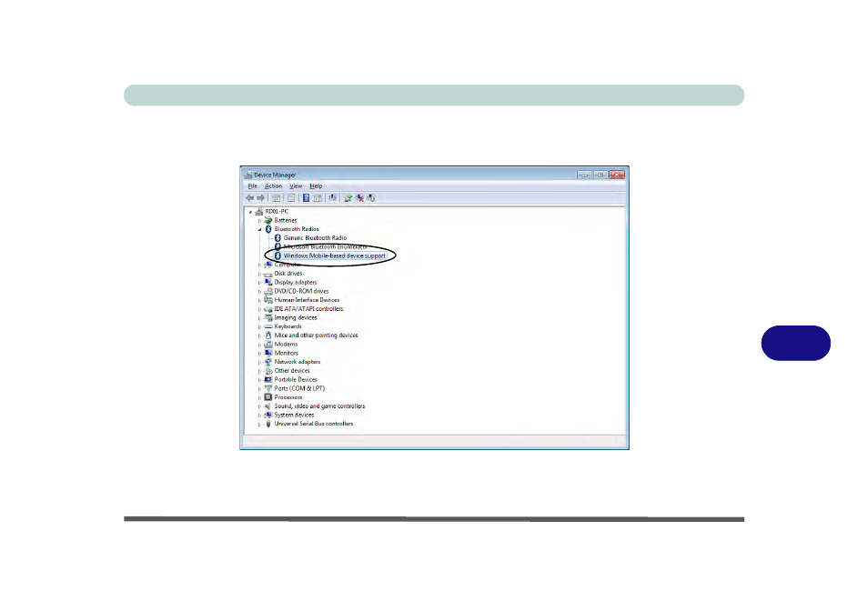868x611 pixels.
Task: Click the Forward arrow in the toolbar
Action: click(261, 198)
